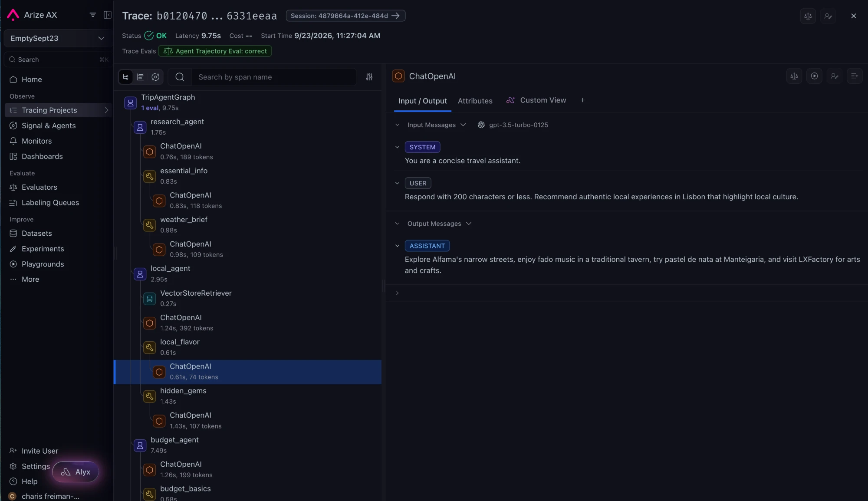Annotate the ChatOpenAI span (user pencil icon)

pos(834,76)
